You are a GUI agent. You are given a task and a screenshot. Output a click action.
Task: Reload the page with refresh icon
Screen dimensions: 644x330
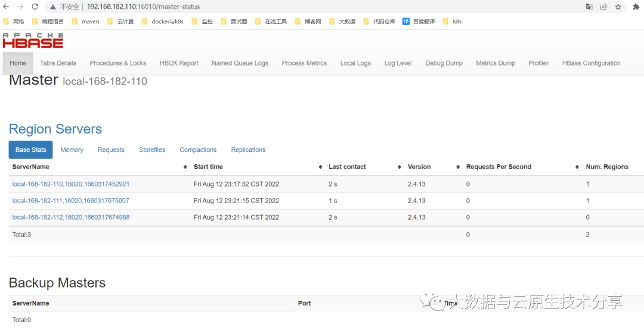pos(35,7)
